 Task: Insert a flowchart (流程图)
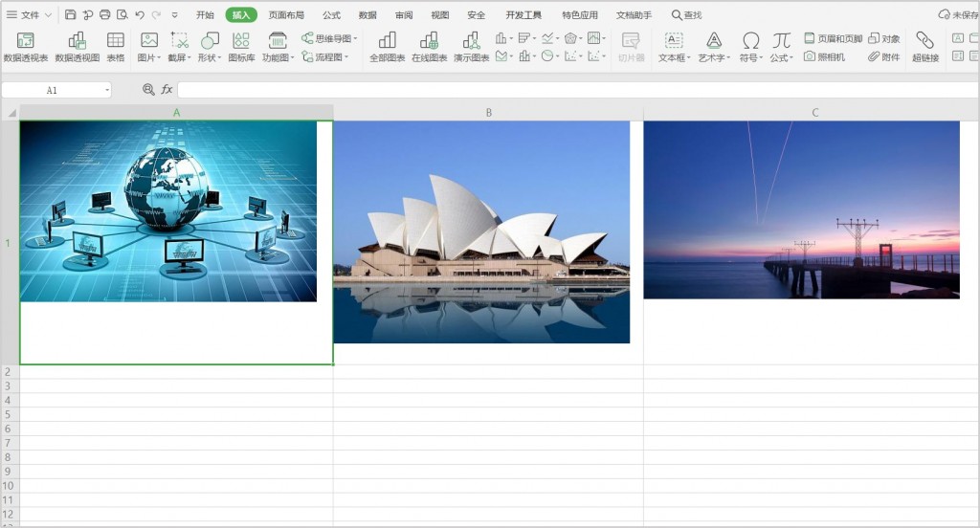pos(325,56)
